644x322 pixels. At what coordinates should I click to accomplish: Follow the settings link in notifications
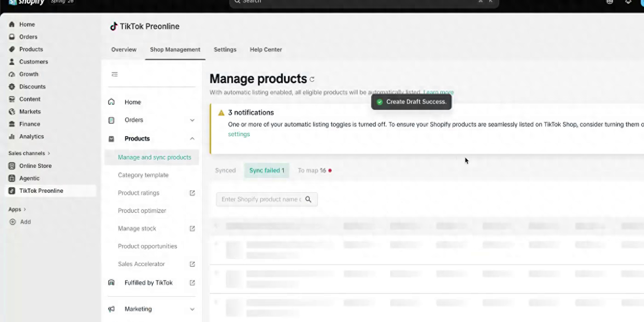239,134
